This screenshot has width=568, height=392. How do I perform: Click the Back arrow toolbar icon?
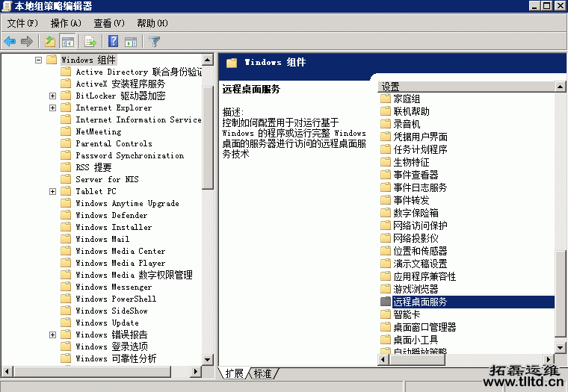point(10,42)
